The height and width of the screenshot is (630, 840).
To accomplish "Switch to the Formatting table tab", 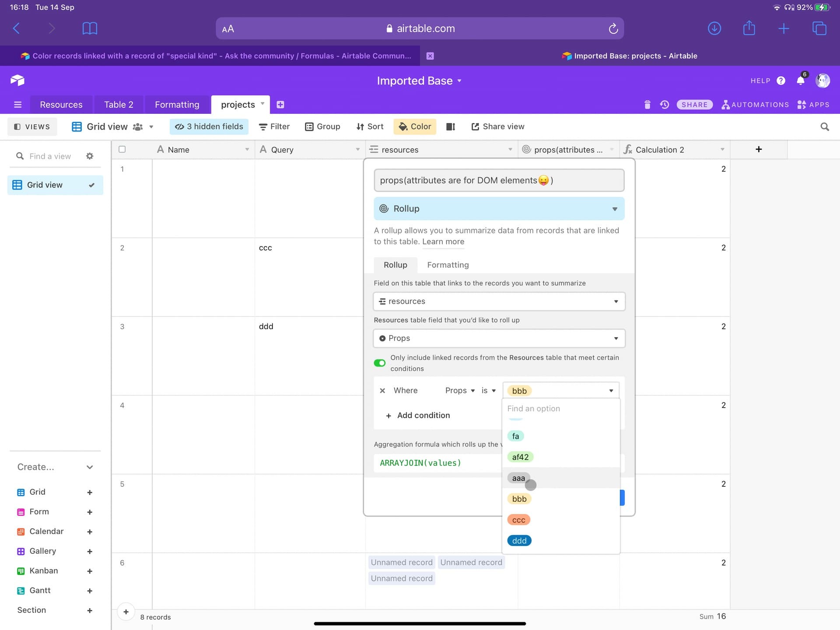I will click(177, 105).
